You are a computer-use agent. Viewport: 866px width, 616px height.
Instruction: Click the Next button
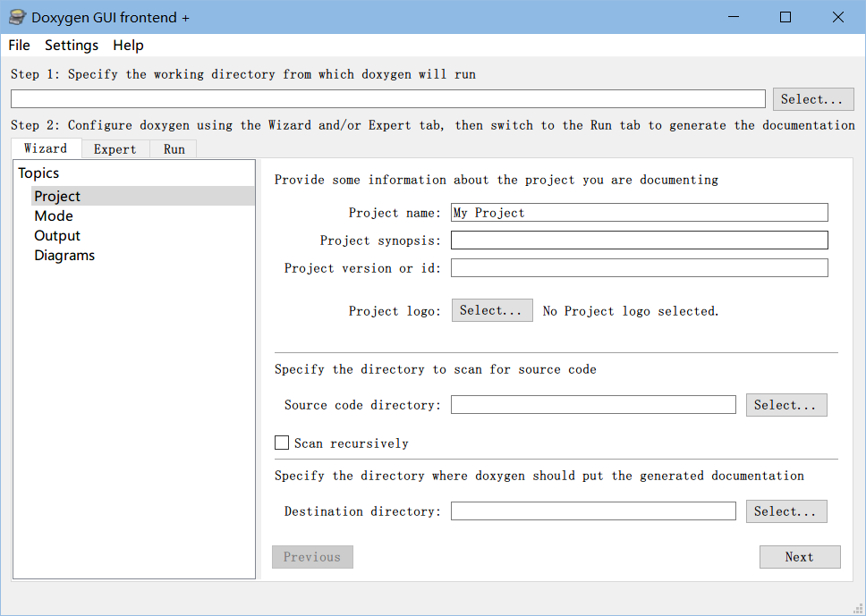799,557
